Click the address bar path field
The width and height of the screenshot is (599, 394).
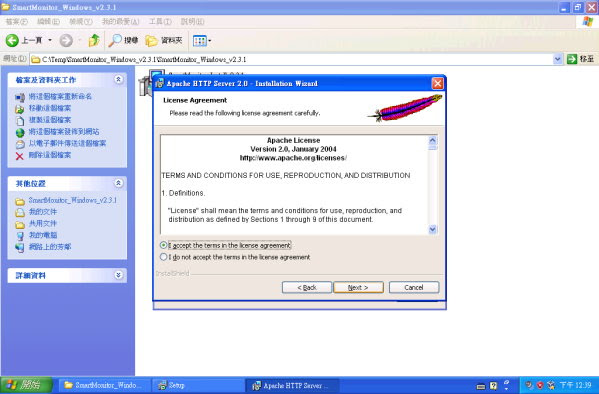click(x=291, y=59)
